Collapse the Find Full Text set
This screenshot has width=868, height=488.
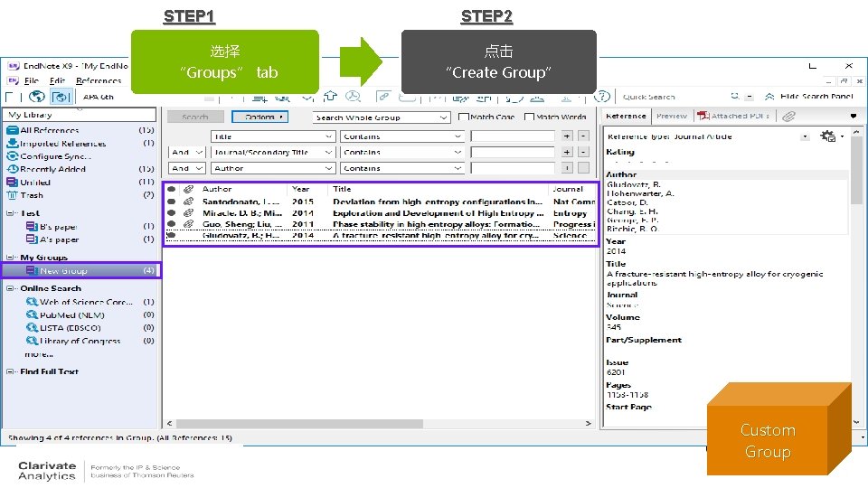tap(10, 371)
